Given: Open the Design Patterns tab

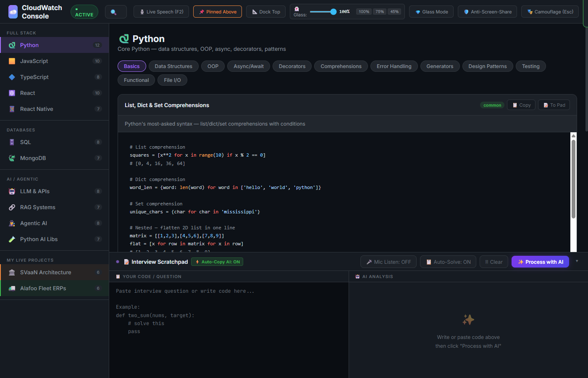Looking at the screenshot, I should pyautogui.click(x=488, y=66).
